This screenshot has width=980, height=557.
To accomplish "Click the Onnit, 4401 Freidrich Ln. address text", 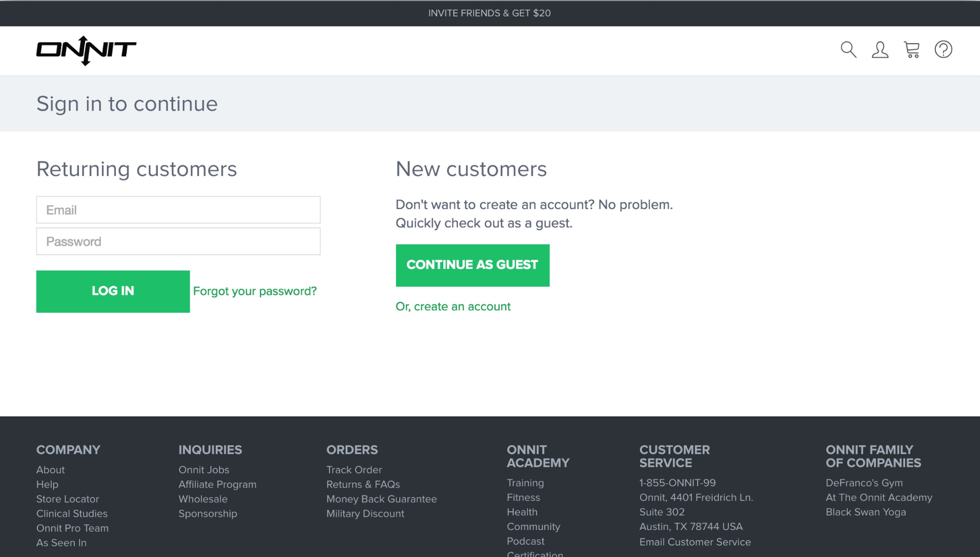I will (x=696, y=497).
